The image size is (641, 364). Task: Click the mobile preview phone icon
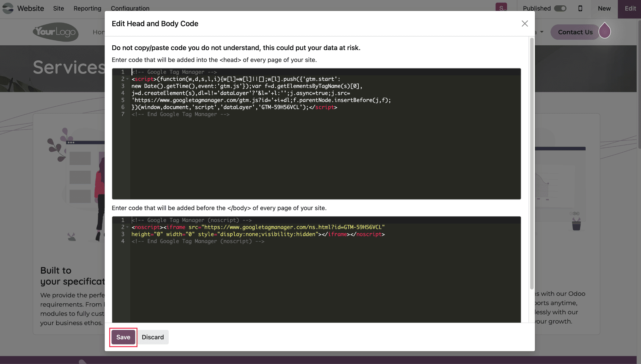(x=580, y=8)
